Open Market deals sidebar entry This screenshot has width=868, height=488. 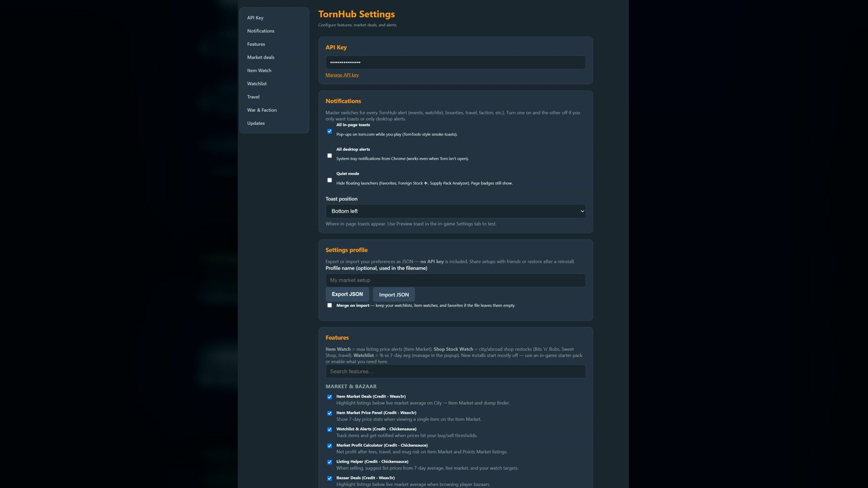point(261,57)
